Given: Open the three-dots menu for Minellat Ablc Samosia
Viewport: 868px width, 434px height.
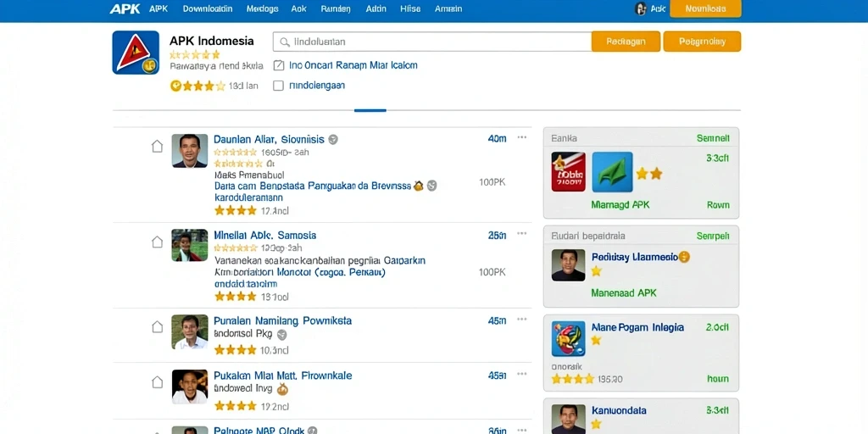Looking at the screenshot, I should point(522,234).
